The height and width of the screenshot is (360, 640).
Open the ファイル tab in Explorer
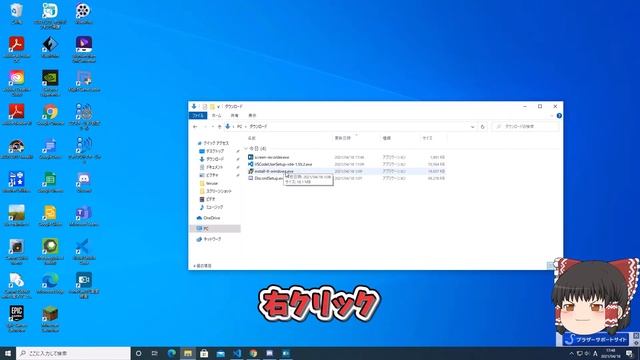click(198, 116)
